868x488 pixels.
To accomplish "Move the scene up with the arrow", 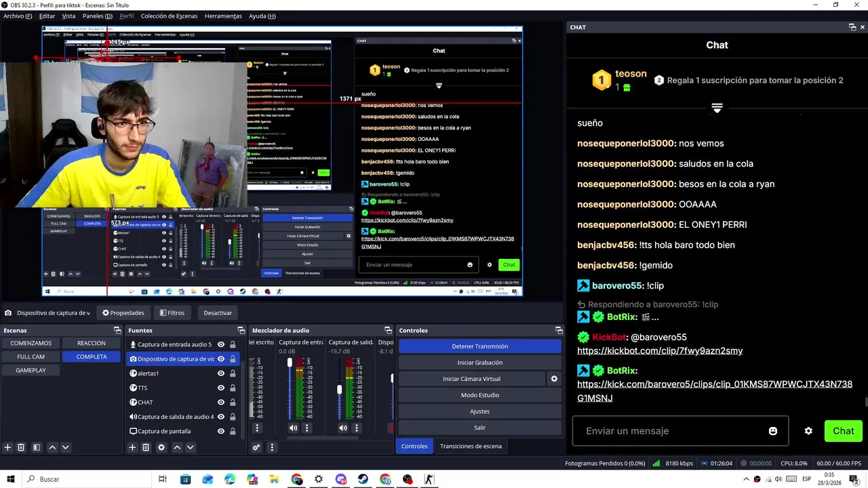I will [x=52, y=447].
